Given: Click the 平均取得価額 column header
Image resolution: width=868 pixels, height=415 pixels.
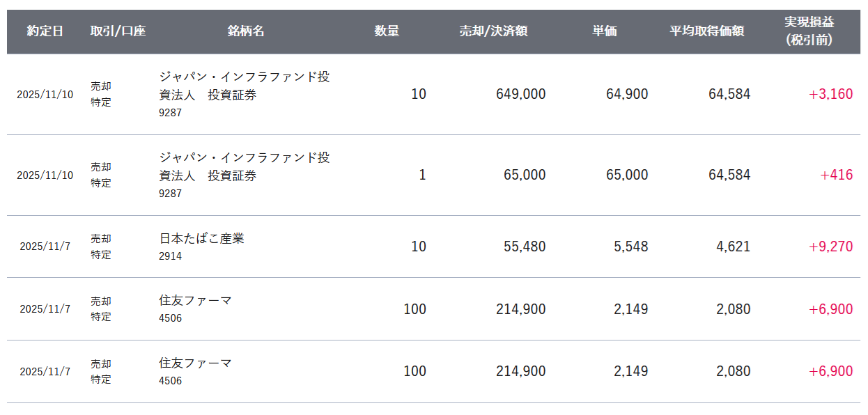Looking at the screenshot, I should click(707, 31).
